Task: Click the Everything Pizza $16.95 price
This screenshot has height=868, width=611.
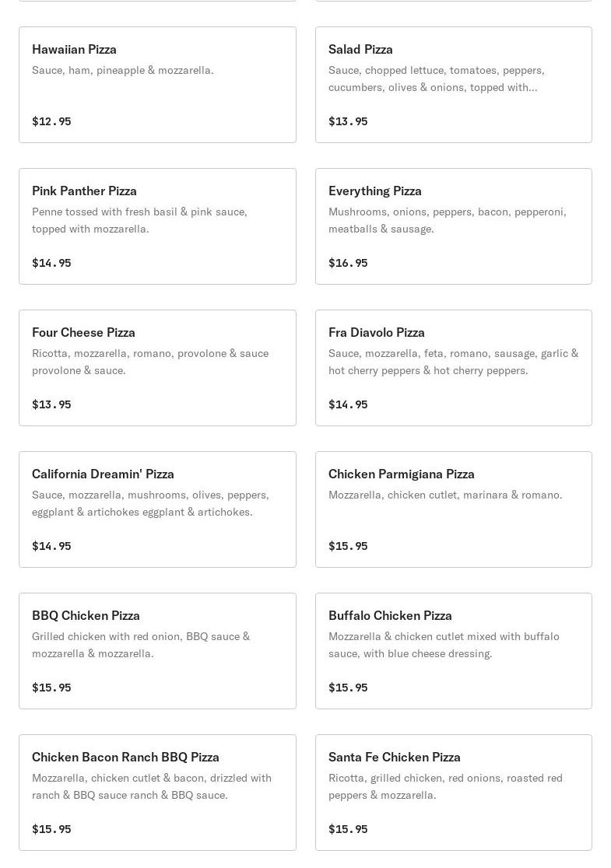Action: pyautogui.click(x=348, y=263)
